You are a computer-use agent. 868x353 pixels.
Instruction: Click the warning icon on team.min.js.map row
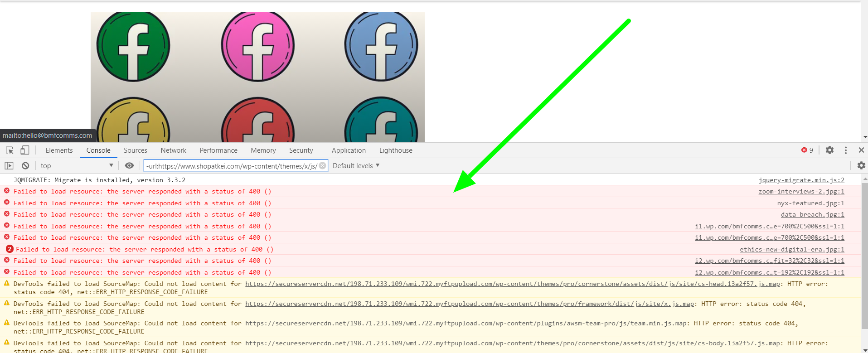pyautogui.click(x=7, y=323)
